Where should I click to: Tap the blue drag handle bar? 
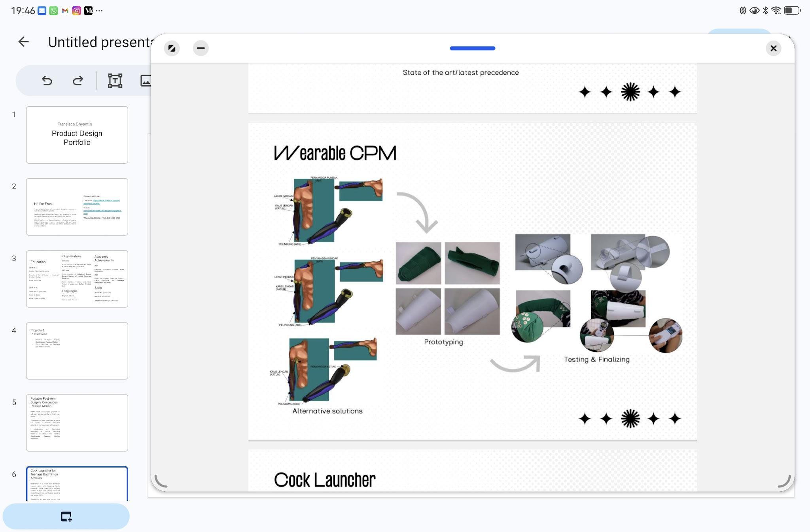(x=472, y=48)
